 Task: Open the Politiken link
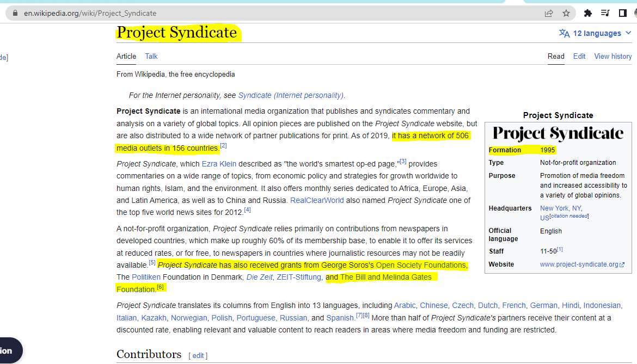click(146, 277)
